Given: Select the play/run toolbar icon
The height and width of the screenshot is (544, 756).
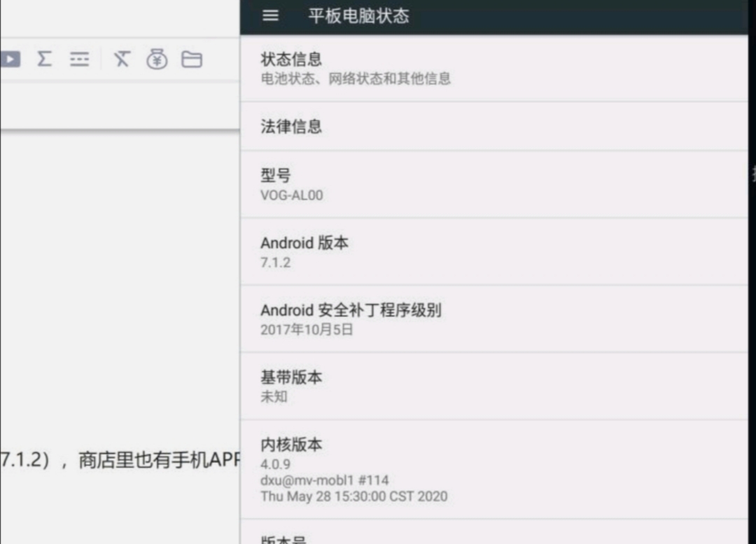Looking at the screenshot, I should click(10, 60).
